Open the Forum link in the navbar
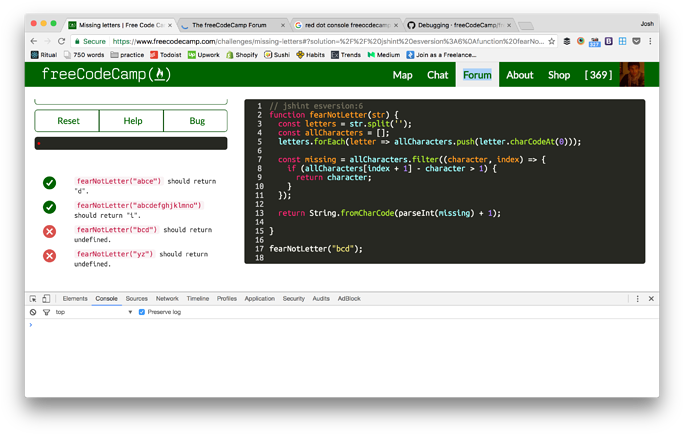The image size is (683, 434). [x=477, y=75]
